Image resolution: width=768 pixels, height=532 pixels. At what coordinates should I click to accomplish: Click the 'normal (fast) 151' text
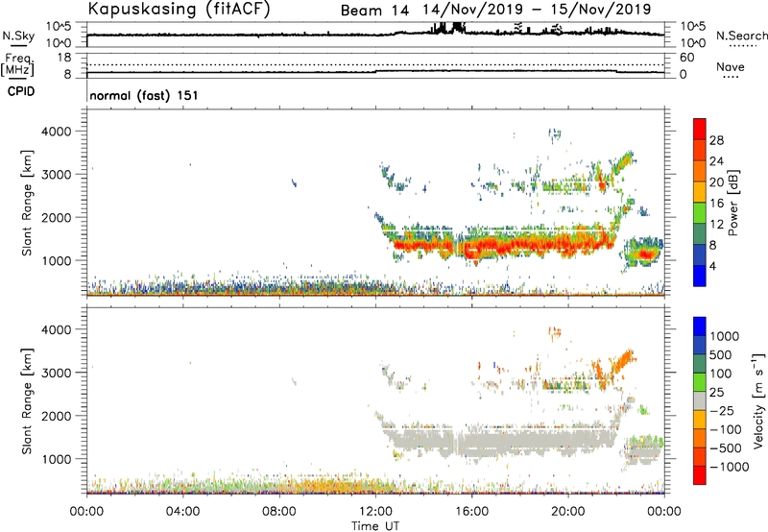point(144,95)
